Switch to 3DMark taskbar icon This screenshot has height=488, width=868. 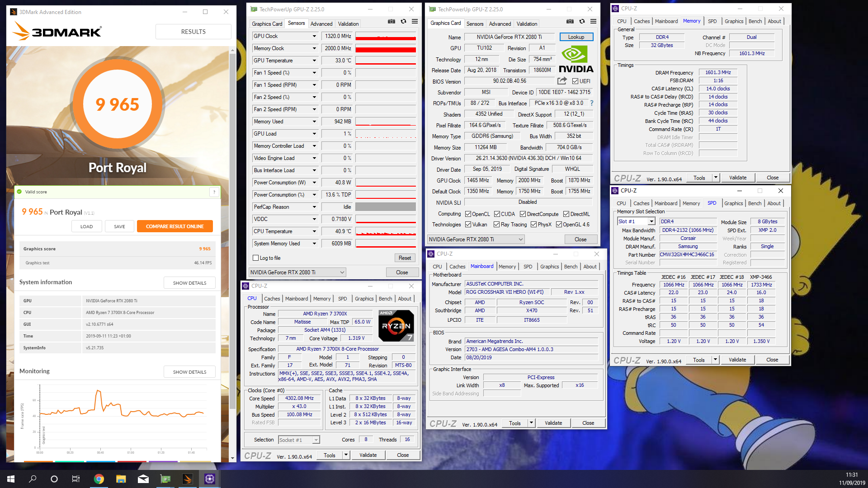(188, 479)
